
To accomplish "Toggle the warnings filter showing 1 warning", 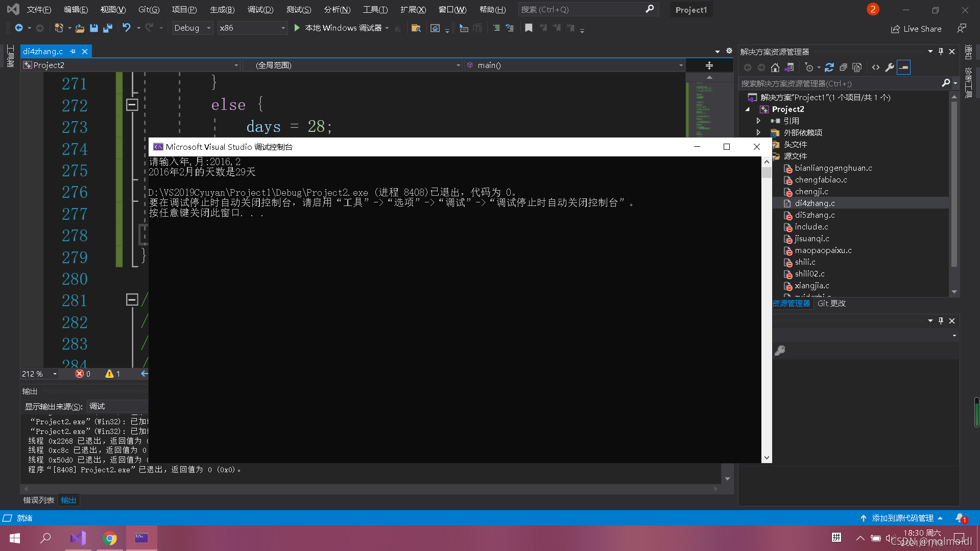I will [113, 374].
